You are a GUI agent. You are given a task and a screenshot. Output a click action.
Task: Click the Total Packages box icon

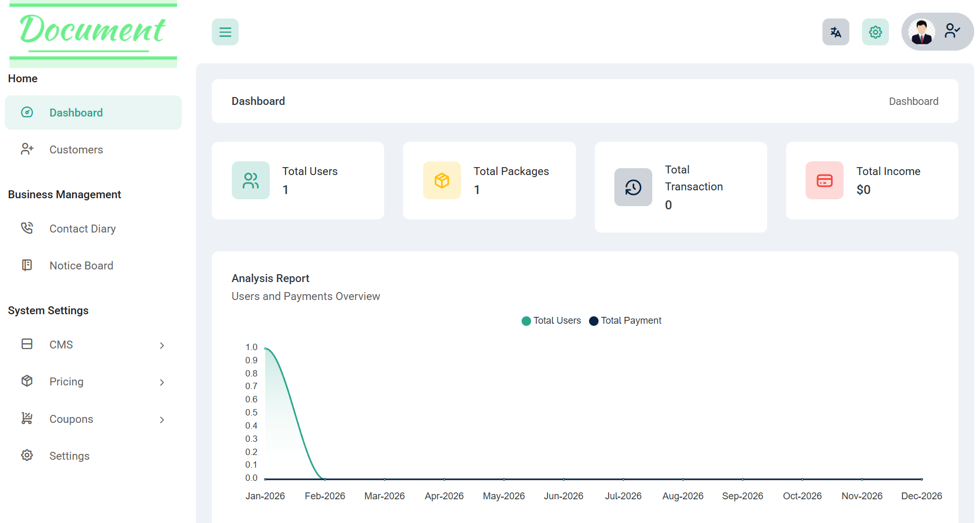coord(442,180)
